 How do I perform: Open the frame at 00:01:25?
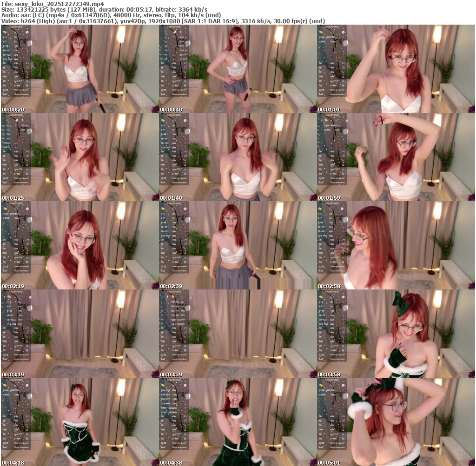pyautogui.click(x=79, y=158)
